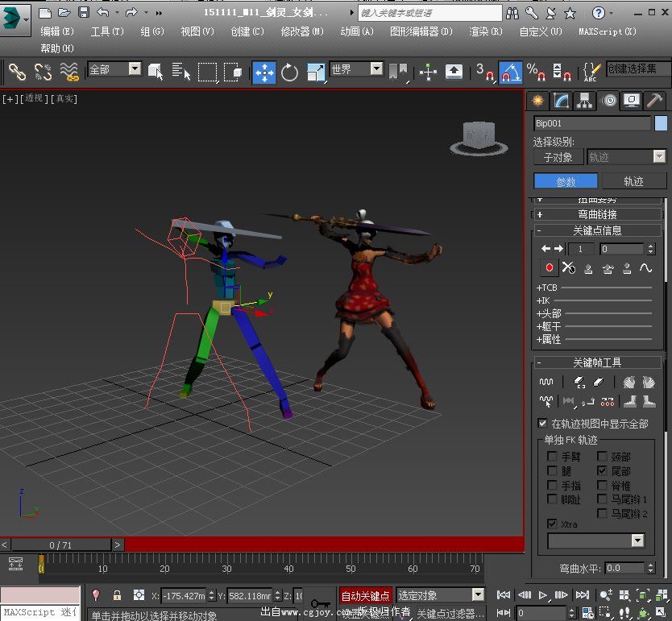
Task: Click the Delete Key icon
Action: [569, 268]
